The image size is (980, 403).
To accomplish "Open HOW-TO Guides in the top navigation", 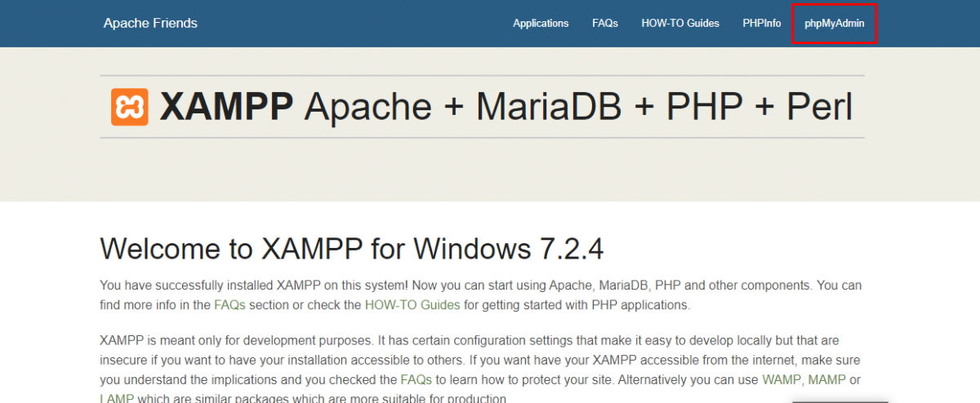I will click(x=680, y=23).
